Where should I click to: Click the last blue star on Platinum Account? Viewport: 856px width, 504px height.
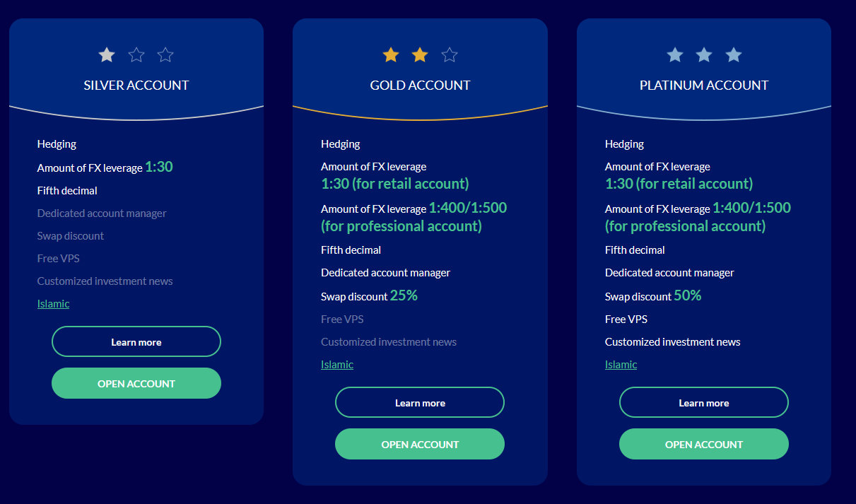734,54
